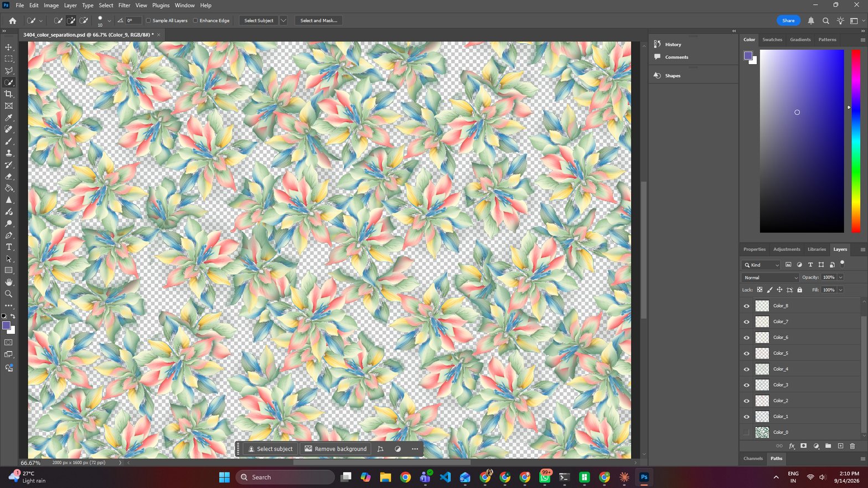The image size is (868, 488).
Task: Delete layer with trash icon
Action: click(852, 445)
